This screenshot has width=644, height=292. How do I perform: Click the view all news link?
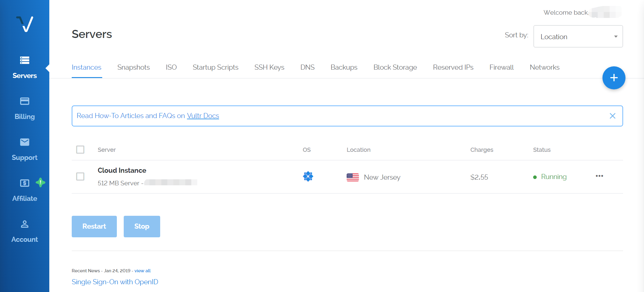click(x=143, y=271)
